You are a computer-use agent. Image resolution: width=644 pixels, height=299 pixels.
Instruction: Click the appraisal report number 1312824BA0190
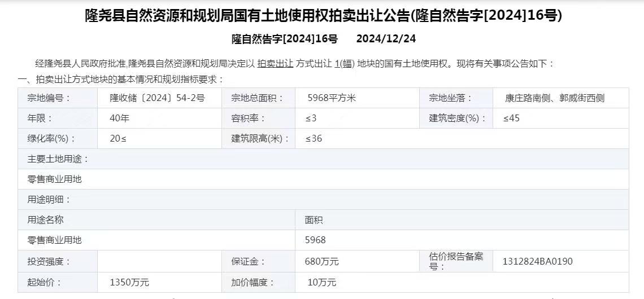pyautogui.click(x=537, y=262)
